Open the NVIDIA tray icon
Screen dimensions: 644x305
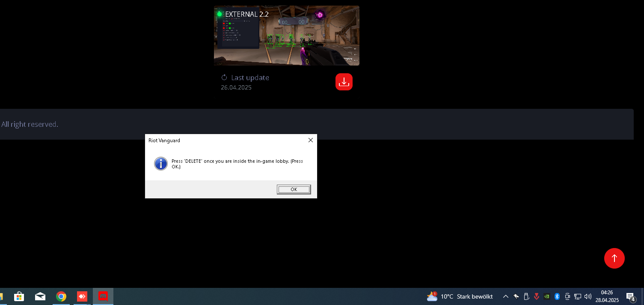(x=546, y=296)
